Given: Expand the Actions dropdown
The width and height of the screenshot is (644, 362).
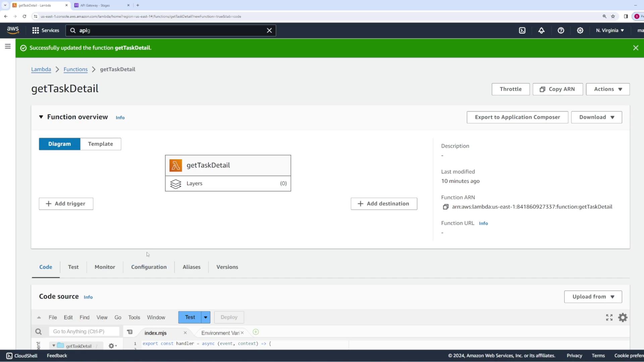Looking at the screenshot, I should (607, 89).
